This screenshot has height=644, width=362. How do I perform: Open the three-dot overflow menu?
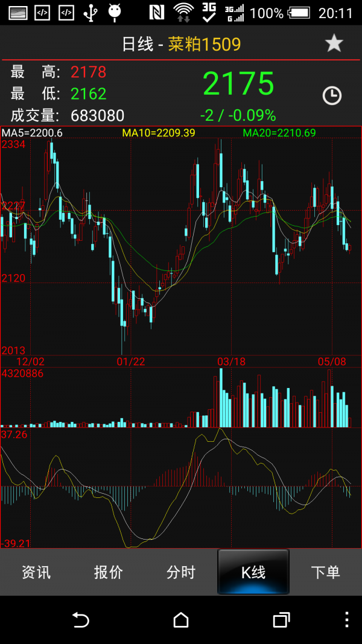point(347,619)
